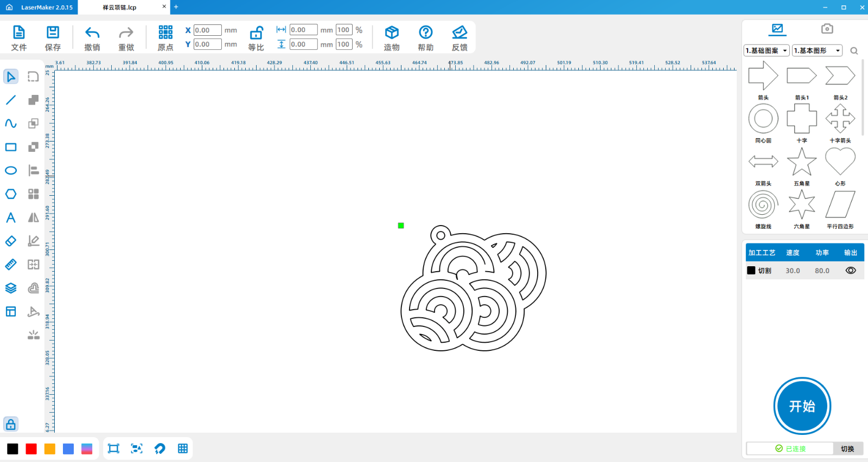Open the ruler measure tool
The height and width of the screenshot is (462, 868).
11,265
